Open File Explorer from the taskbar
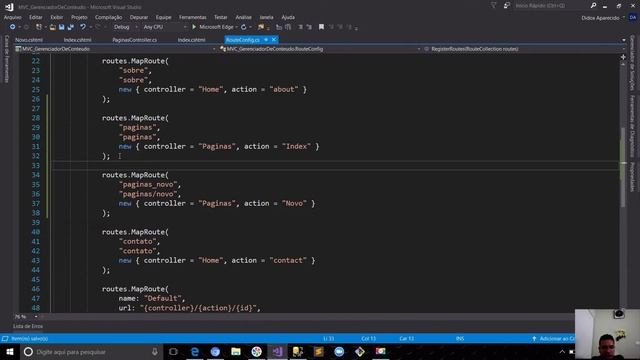The width and height of the screenshot is (640, 360). (236, 351)
